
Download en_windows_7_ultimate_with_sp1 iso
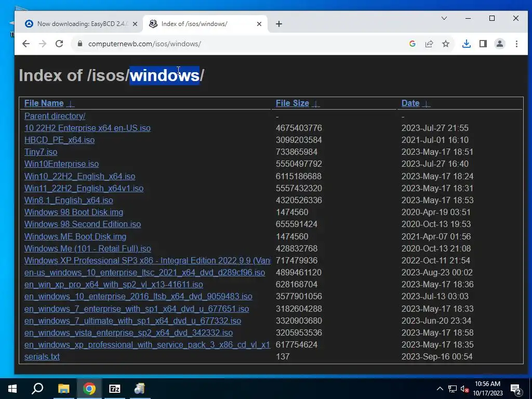click(x=132, y=321)
